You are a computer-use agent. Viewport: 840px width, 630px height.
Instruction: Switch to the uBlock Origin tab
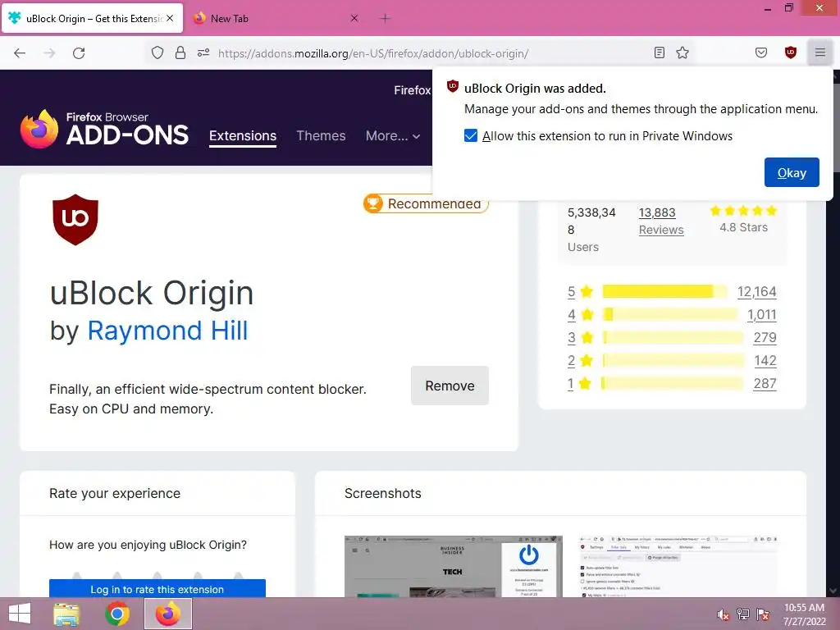[x=92, y=18]
